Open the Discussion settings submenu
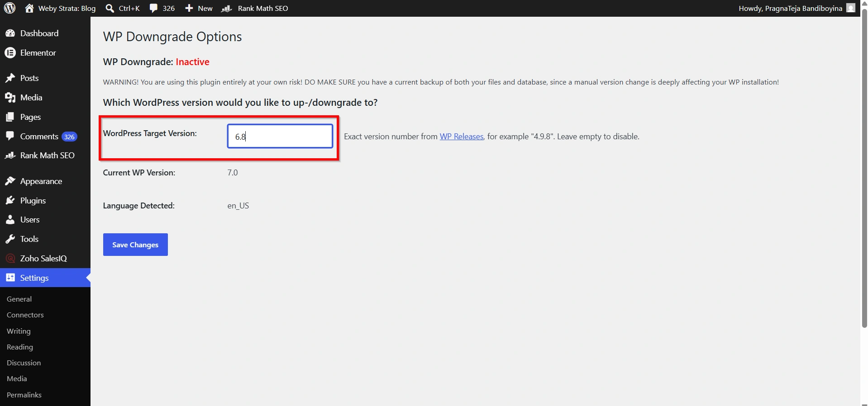868x406 pixels. click(x=24, y=363)
